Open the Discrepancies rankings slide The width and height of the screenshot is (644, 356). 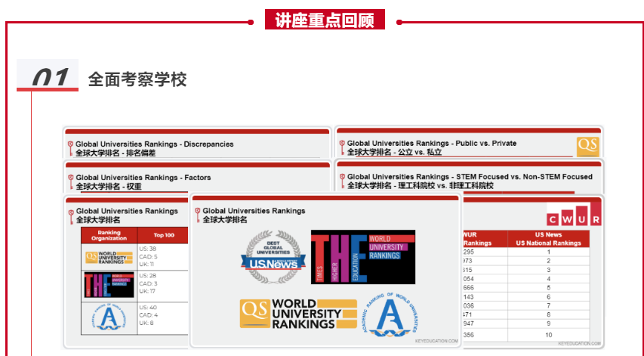[x=155, y=144]
